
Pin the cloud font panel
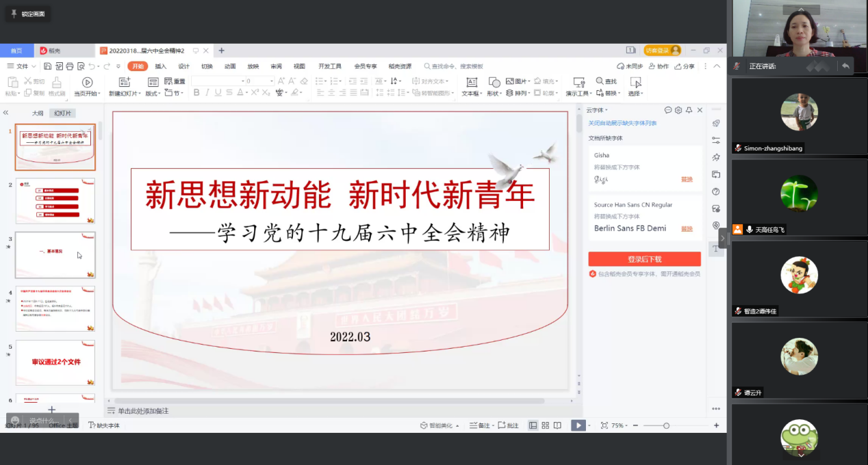(689, 110)
